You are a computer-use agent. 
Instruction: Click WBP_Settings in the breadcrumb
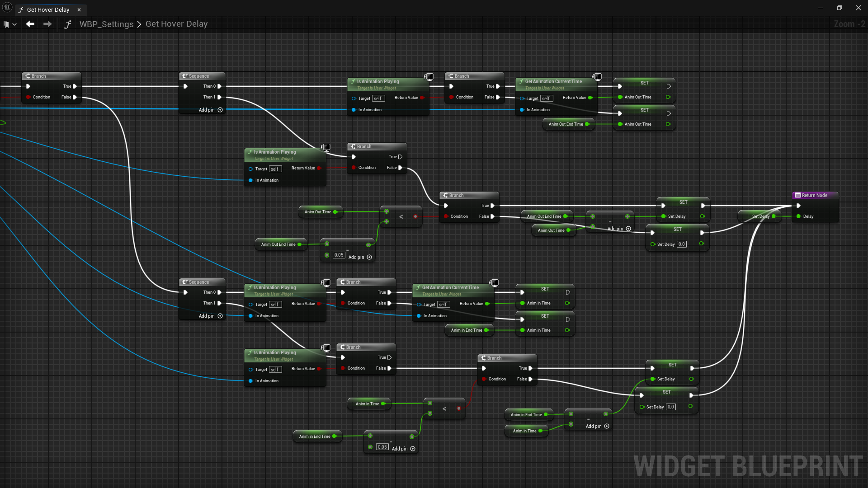[106, 24]
